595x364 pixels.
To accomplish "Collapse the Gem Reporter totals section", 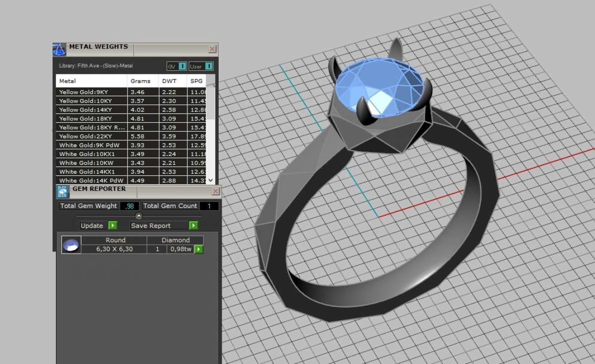I will pyautogui.click(x=139, y=216).
